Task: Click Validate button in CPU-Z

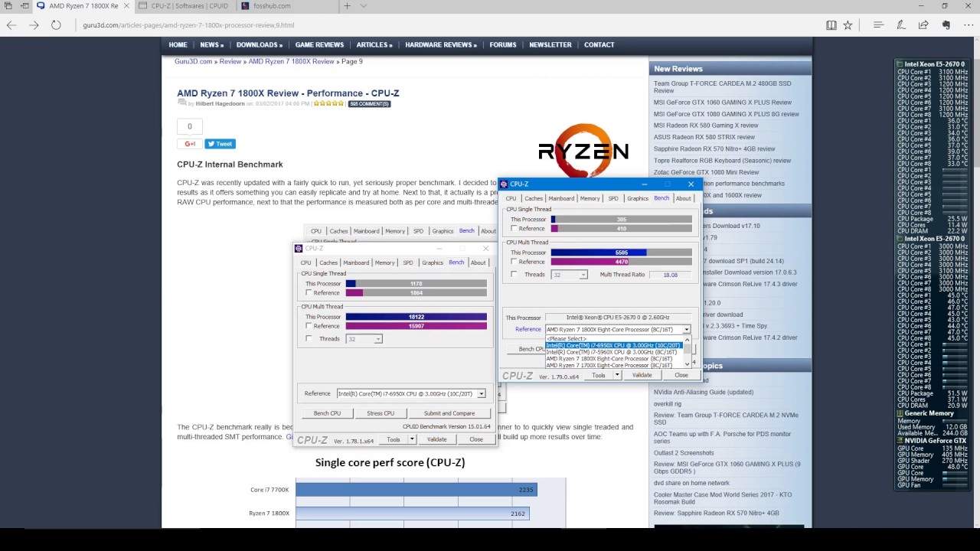Action: tap(642, 375)
